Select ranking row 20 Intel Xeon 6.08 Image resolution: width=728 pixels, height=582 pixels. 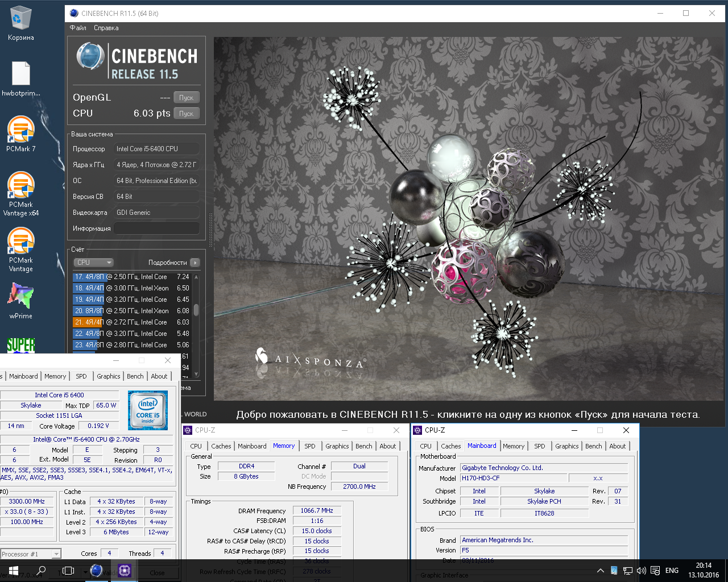click(133, 311)
